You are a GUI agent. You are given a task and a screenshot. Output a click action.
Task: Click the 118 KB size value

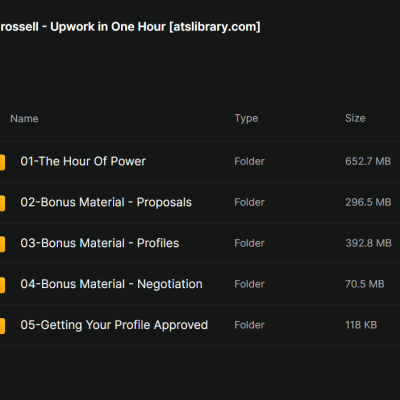pos(361,325)
